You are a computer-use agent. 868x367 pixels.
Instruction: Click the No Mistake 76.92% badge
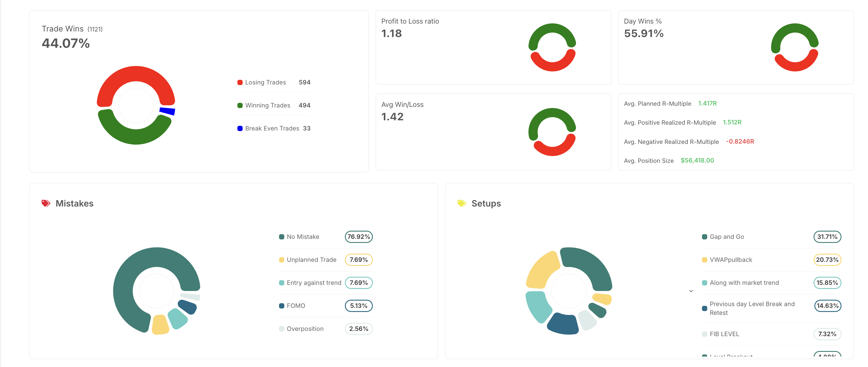[x=359, y=237]
